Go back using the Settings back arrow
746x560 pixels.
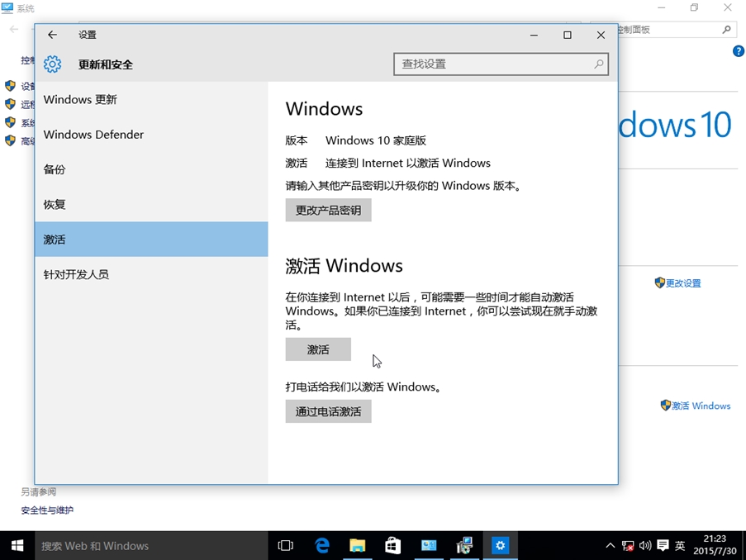[x=52, y=35]
